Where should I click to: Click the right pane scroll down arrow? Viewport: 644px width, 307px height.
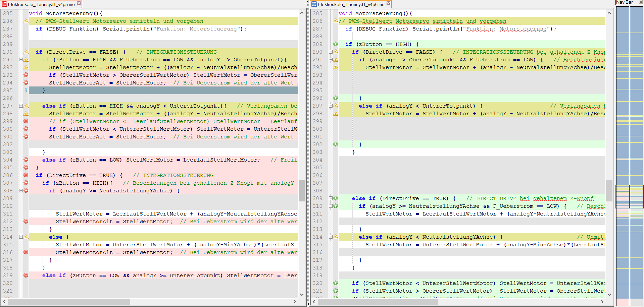coord(609,295)
